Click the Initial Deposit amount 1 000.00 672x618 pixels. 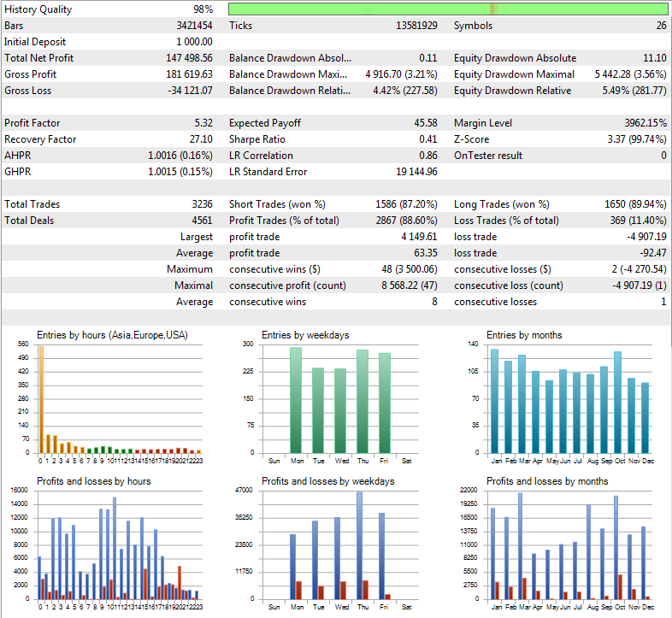pos(194,42)
